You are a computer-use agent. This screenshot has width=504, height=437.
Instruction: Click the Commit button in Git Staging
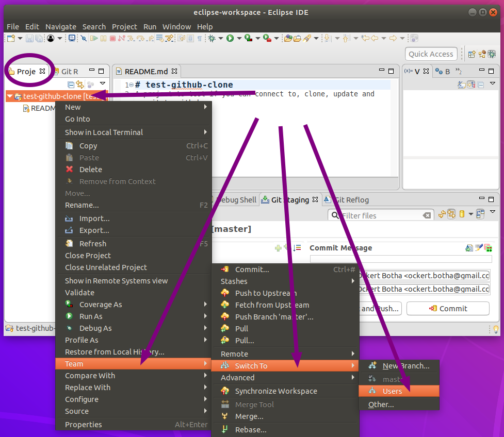pyautogui.click(x=448, y=309)
